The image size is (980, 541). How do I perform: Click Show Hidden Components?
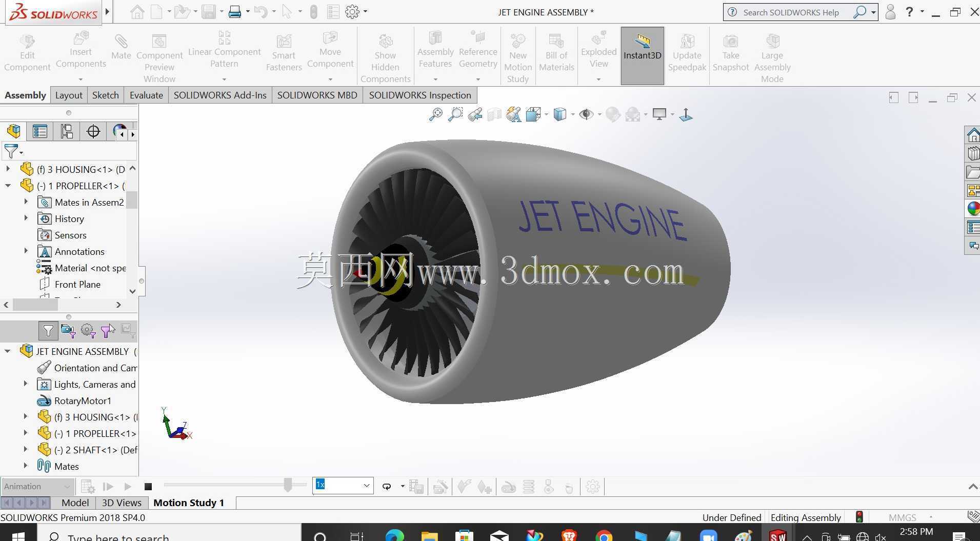point(385,58)
